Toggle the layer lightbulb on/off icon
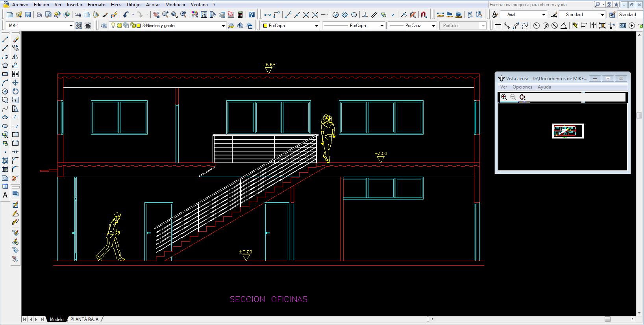The width and height of the screenshot is (644, 325). 113,26
